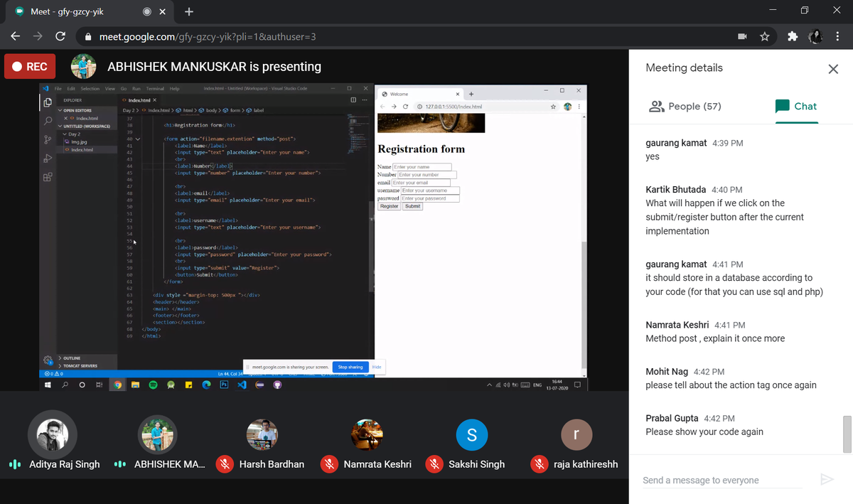The width and height of the screenshot is (853, 504).
Task: Open VS Code Run and Debug icon
Action: (48, 157)
